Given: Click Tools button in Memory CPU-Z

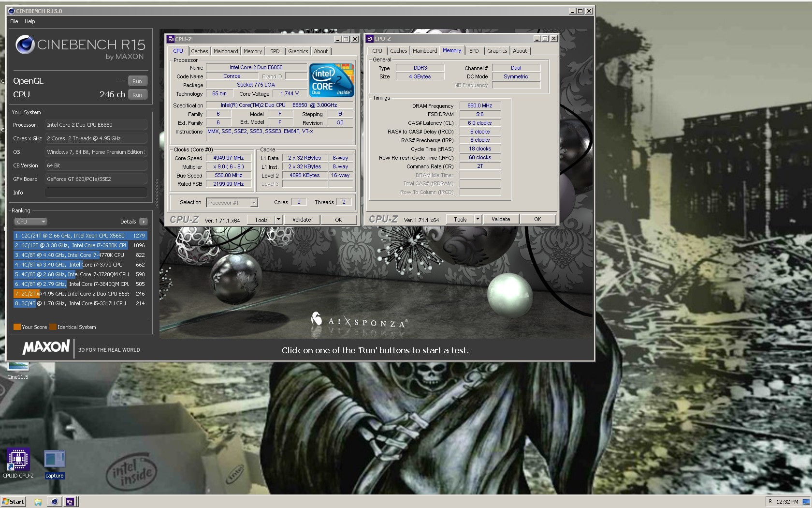Looking at the screenshot, I should click(x=460, y=219).
